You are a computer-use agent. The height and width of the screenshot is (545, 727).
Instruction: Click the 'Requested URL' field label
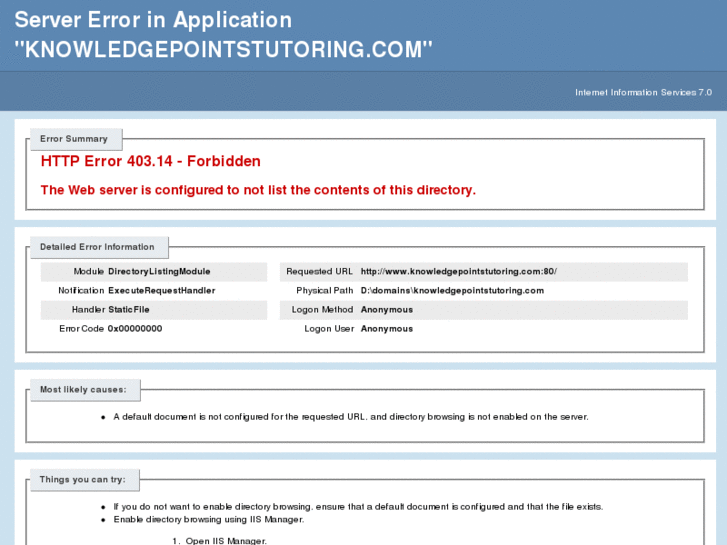pos(319,271)
